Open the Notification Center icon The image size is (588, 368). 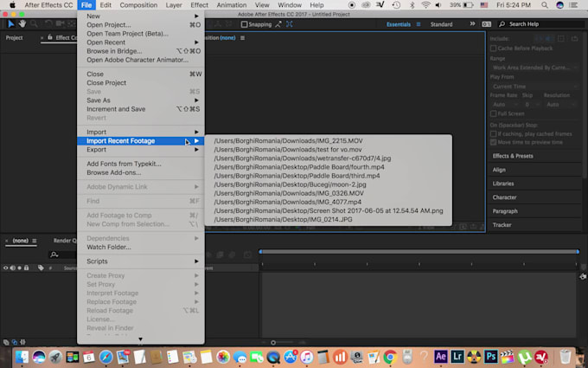pyautogui.click(x=573, y=5)
